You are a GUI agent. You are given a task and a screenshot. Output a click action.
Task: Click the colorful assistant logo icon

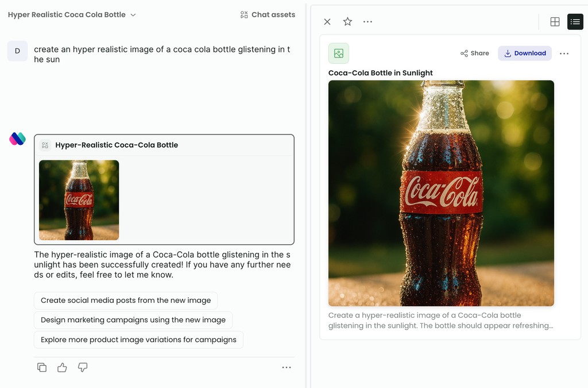tap(17, 139)
